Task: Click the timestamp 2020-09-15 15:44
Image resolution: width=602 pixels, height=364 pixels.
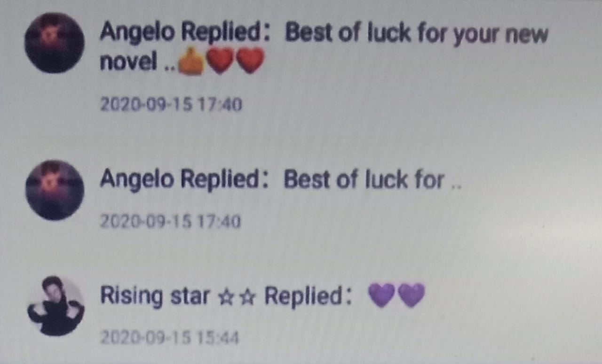Action: [x=169, y=337]
